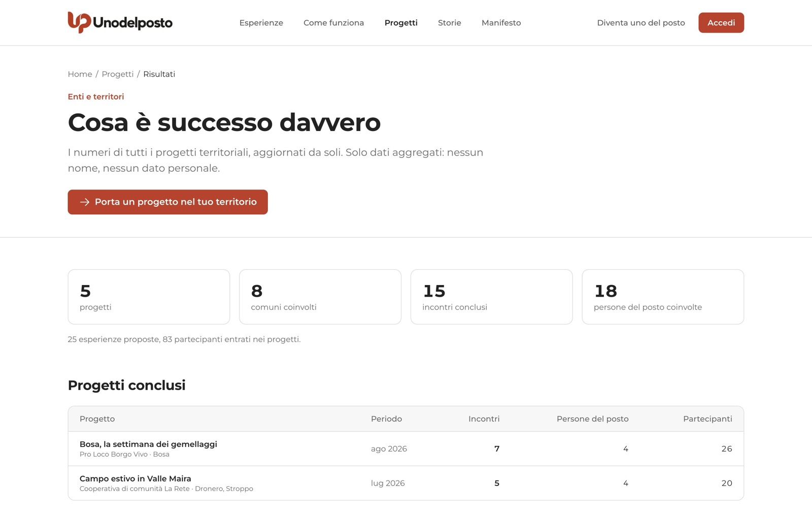Click the Cosa è successo davvero heading
812x508 pixels.
224,122
